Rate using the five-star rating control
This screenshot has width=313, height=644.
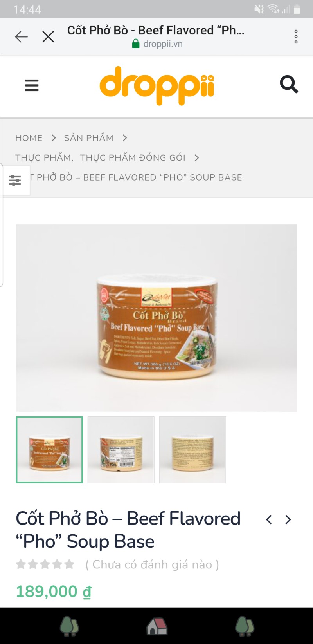(45, 564)
